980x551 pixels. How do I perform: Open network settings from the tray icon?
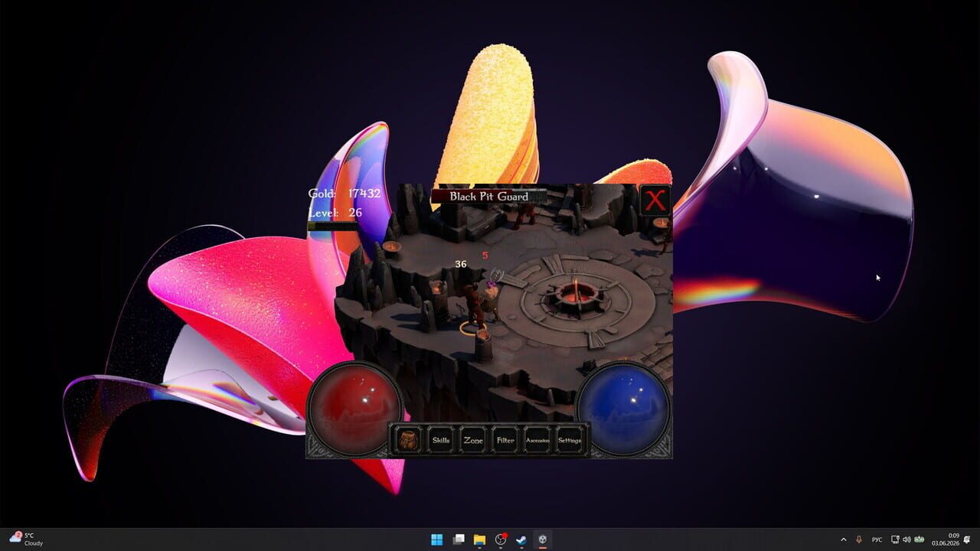click(x=895, y=540)
